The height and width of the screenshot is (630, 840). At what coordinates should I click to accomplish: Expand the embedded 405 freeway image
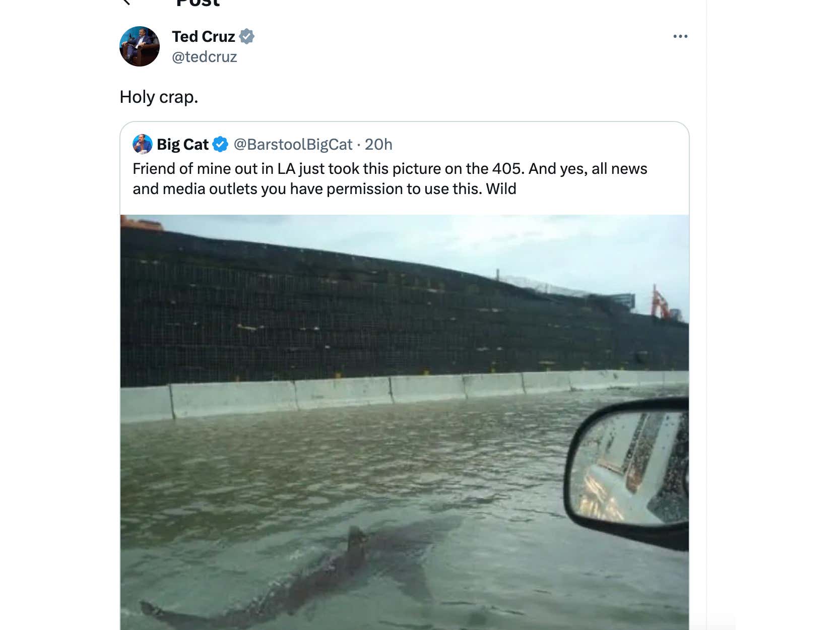point(403,423)
